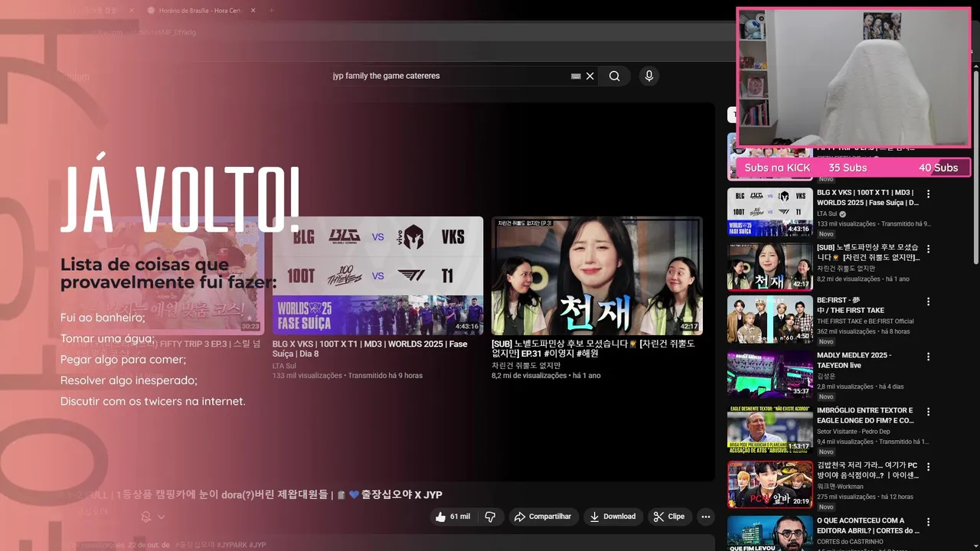
Task: Focus the search field with jyp family text
Action: [450, 76]
